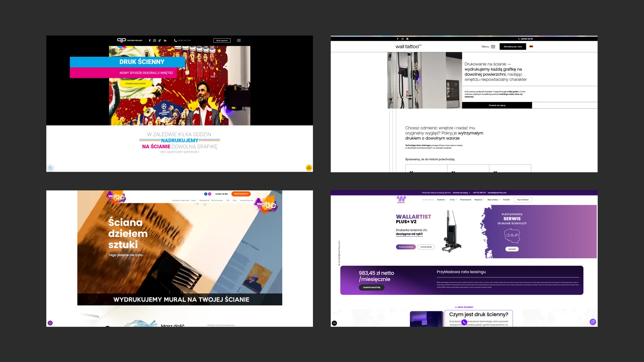644x362 pixels.
Task: Open the purple chat bubble widget
Action: point(593,322)
